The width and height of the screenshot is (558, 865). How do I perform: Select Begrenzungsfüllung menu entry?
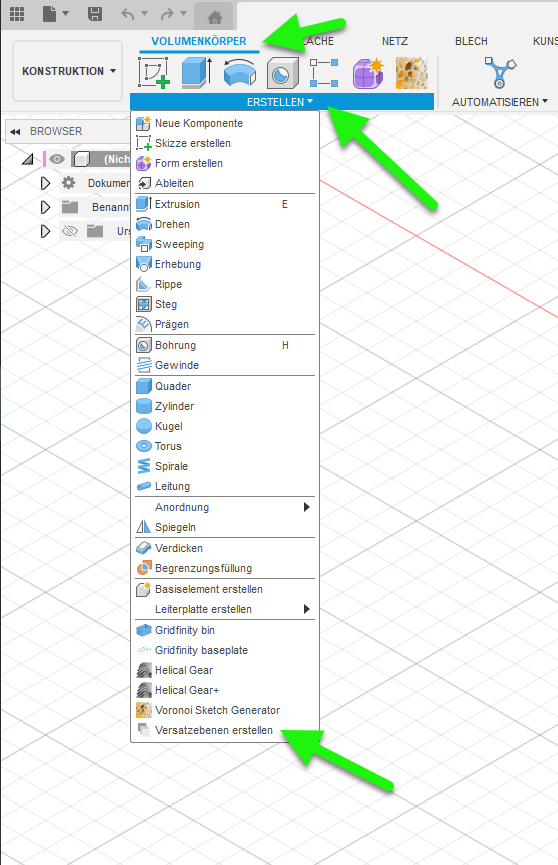point(225,568)
